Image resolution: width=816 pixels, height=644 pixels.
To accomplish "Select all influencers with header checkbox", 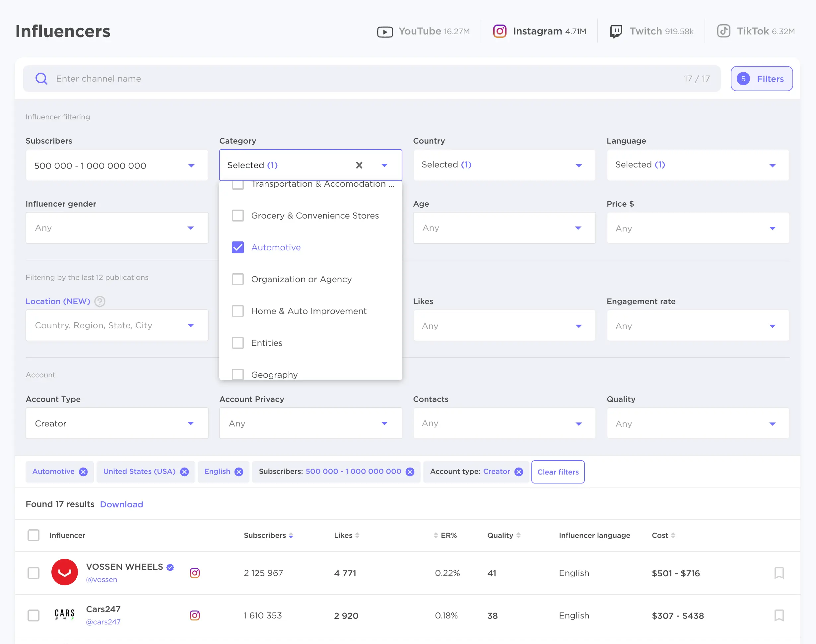I will point(34,535).
